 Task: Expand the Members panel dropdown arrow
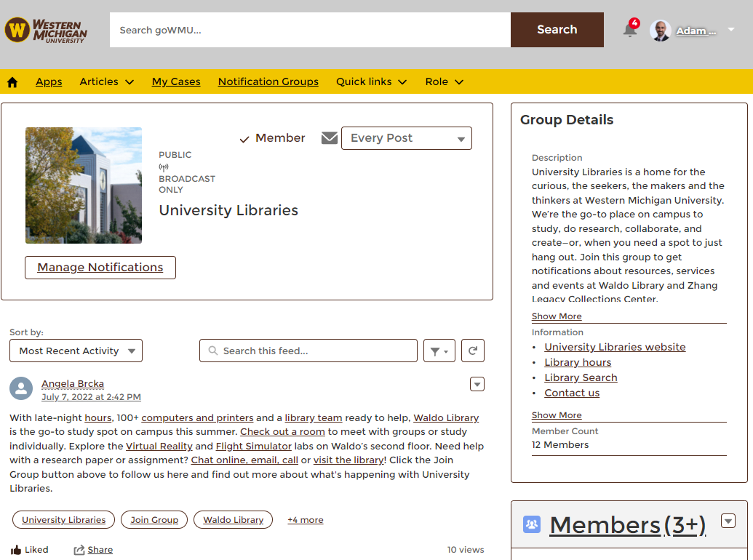click(x=728, y=521)
